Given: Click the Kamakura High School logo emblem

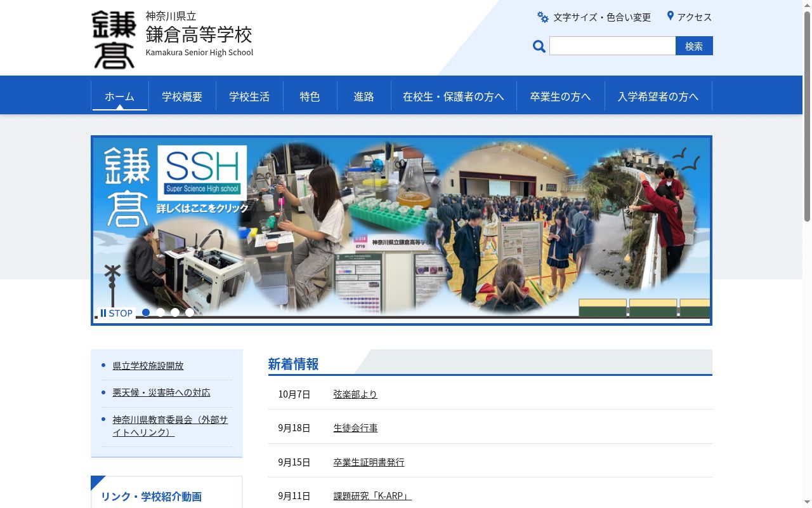Looking at the screenshot, I should pyautogui.click(x=114, y=39).
